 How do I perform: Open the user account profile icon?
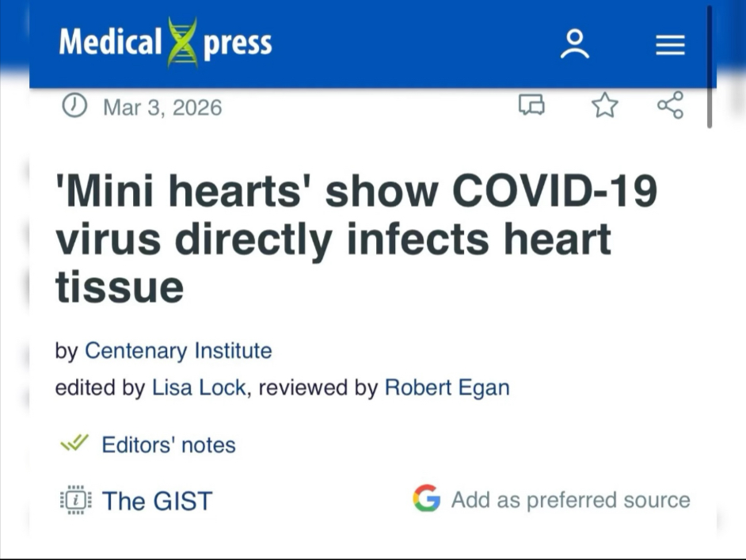coord(575,44)
